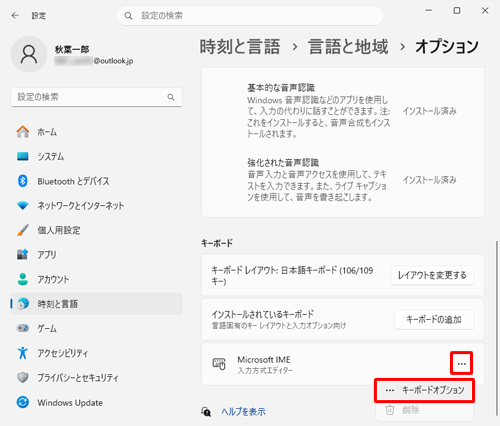
Task: Click インストール済み beside 基本的な音声認識
Action: click(x=429, y=111)
